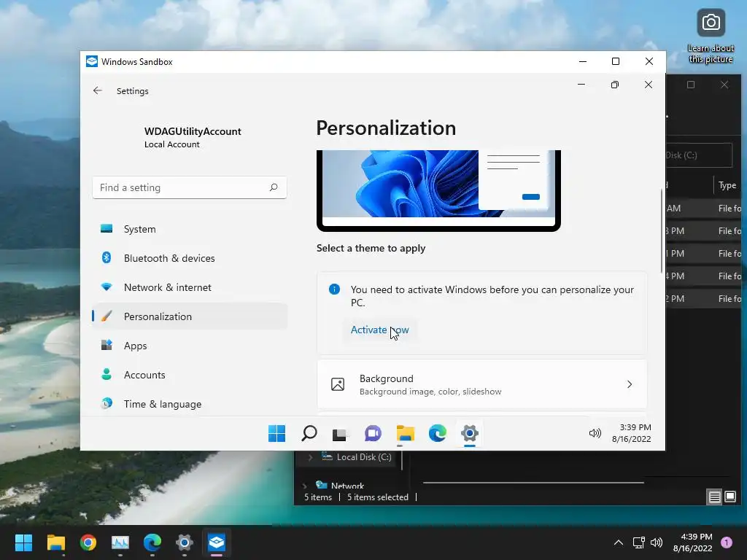Open Sandbox File Explorer icon

(406, 433)
